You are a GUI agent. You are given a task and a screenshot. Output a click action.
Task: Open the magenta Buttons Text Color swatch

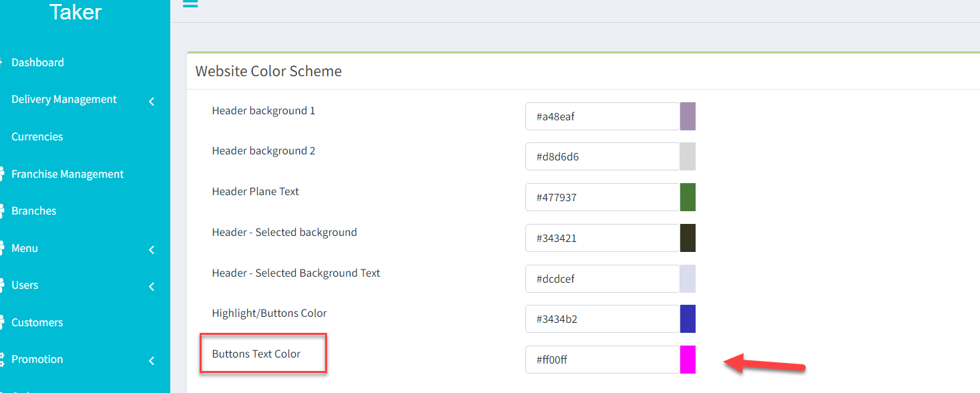[x=688, y=360]
